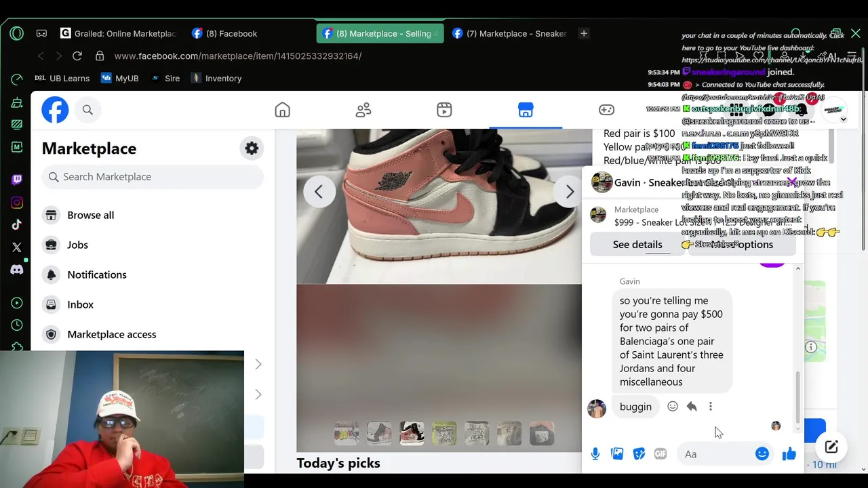Open Inventory bookmark
868x488 pixels.
pos(216,78)
